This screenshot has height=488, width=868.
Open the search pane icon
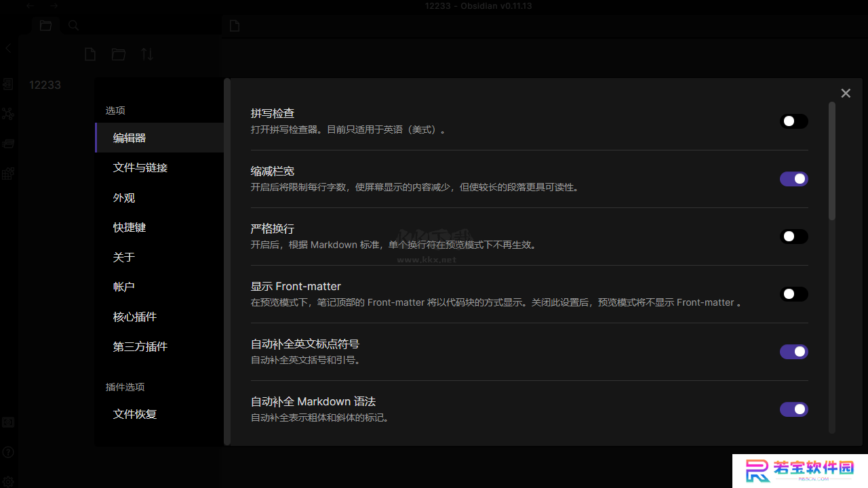[x=74, y=26]
